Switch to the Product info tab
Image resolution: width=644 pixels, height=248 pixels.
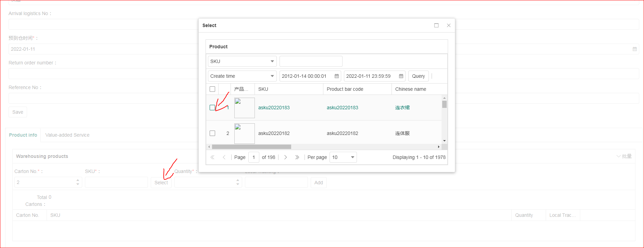click(x=23, y=135)
